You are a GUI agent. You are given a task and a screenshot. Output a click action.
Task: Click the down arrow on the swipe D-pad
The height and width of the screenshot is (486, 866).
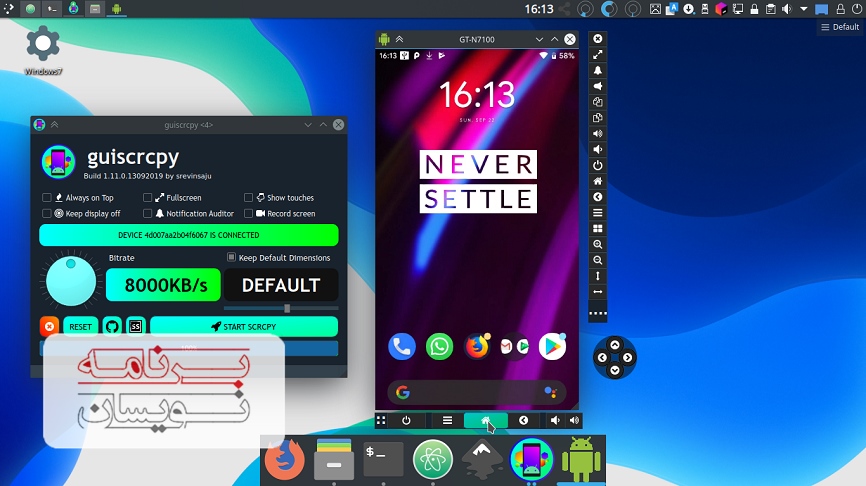point(615,371)
